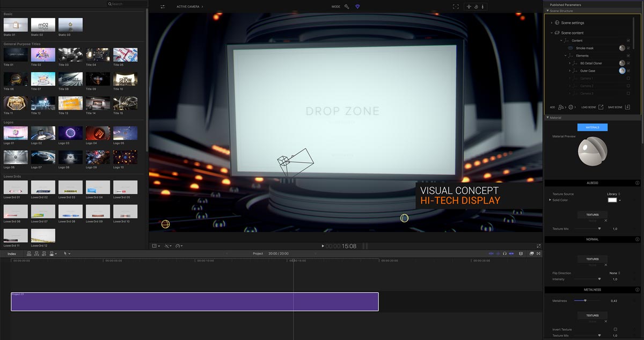Expand the Solid Color disclosure triangle
Viewport: 644px width, 340px height.
pyautogui.click(x=550, y=200)
